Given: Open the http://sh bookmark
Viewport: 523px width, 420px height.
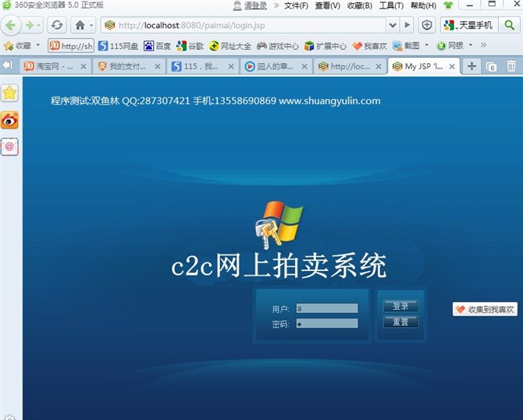Looking at the screenshot, I should [71, 46].
